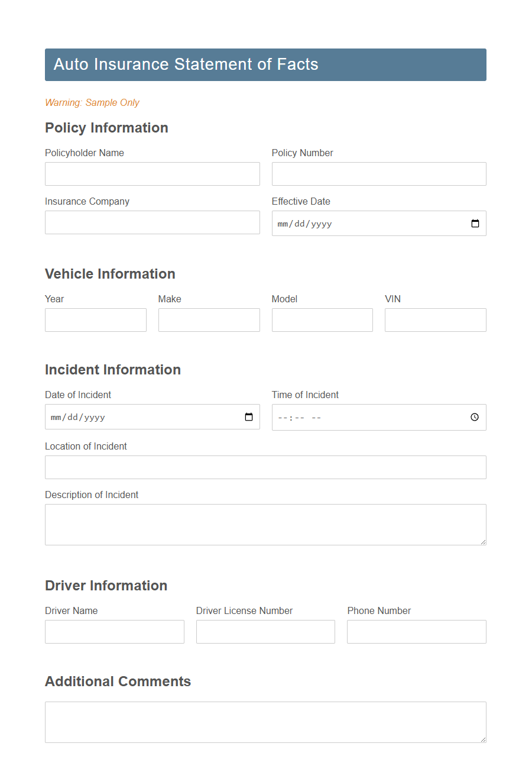Click the Location of Incident input
Viewport: 532px width, 769px height.
click(265, 467)
